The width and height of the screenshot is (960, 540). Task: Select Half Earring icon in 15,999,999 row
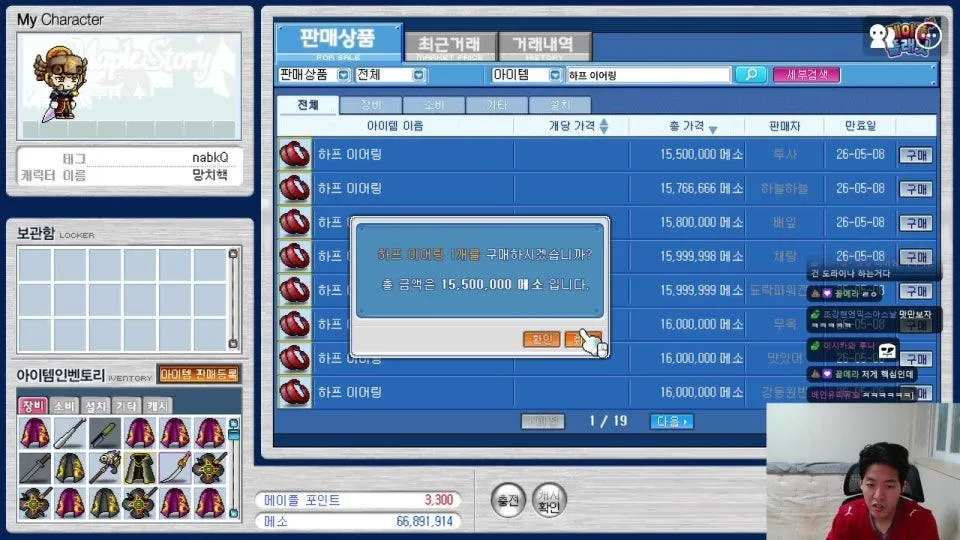294,290
